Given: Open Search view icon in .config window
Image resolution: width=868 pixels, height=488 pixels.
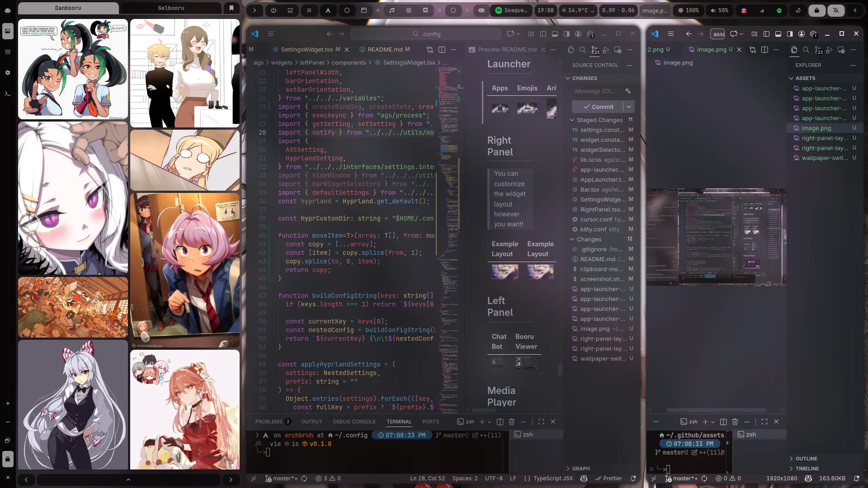Looking at the screenshot, I should (x=583, y=50).
